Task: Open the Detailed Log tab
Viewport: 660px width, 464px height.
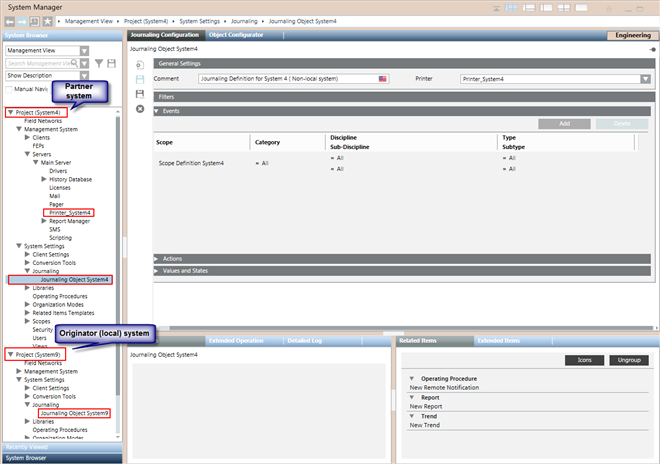Action: (x=303, y=341)
